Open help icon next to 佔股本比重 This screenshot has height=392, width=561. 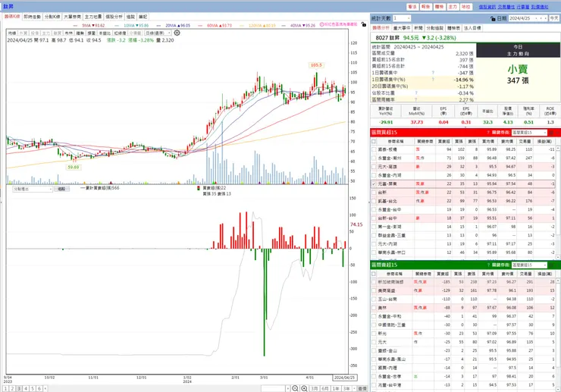click(416, 93)
